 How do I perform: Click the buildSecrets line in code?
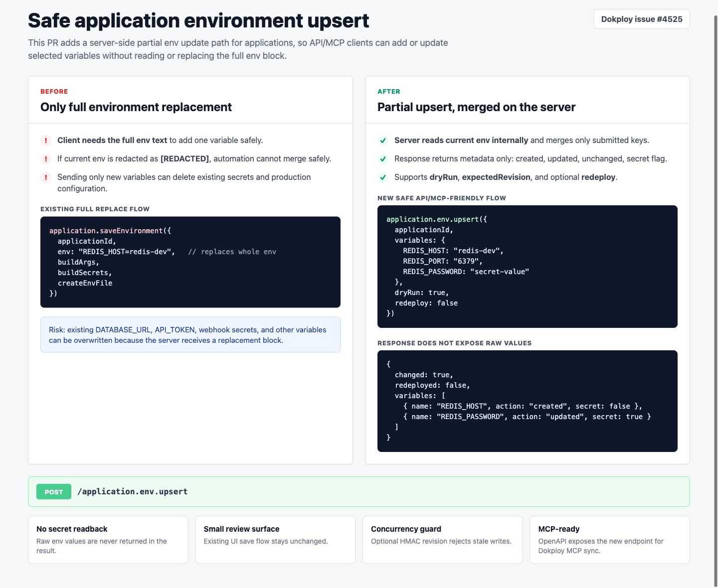pos(85,273)
